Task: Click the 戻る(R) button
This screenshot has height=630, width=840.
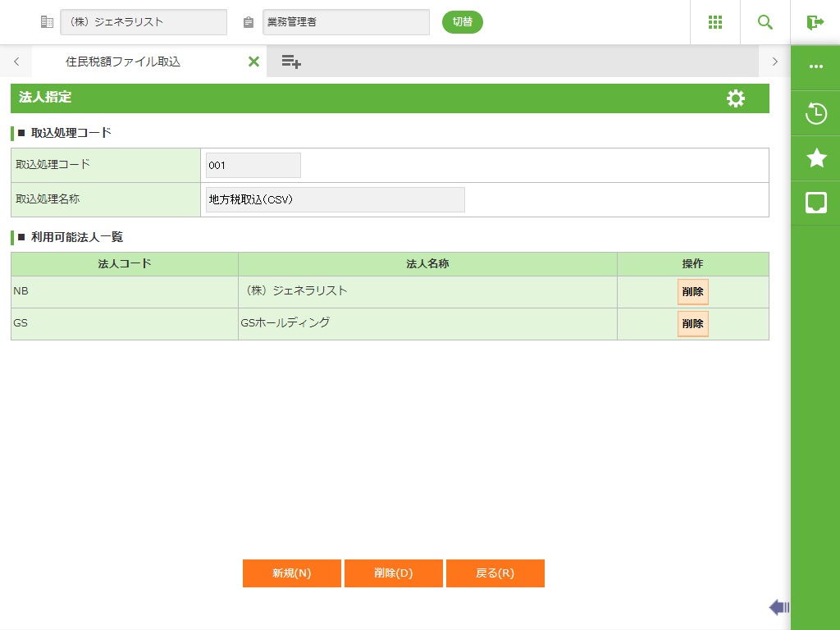Action: [495, 573]
